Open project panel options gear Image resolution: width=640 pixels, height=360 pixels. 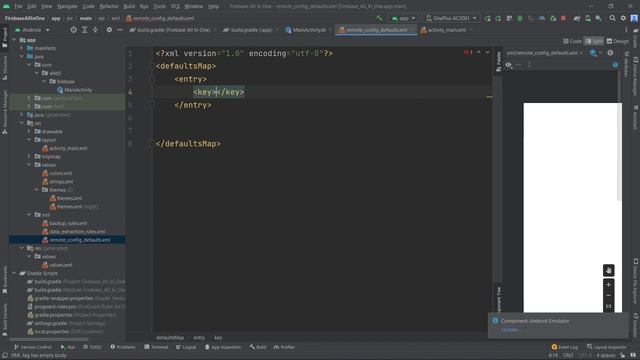pyautogui.click(x=109, y=30)
